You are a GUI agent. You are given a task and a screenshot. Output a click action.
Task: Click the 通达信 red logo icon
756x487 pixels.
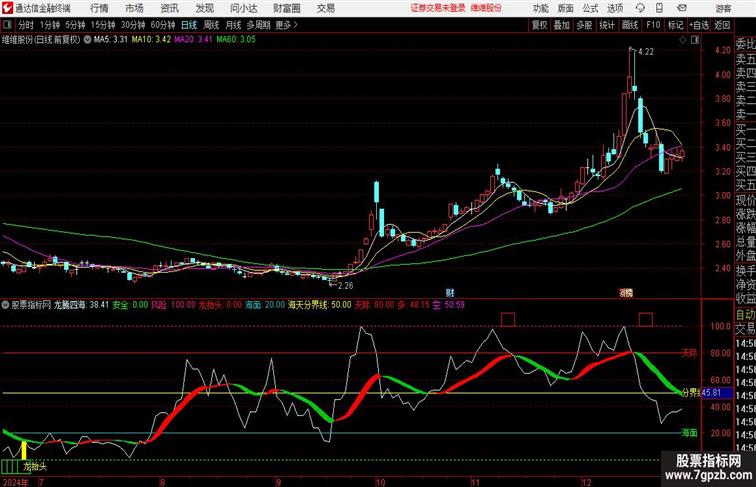[x=7, y=8]
